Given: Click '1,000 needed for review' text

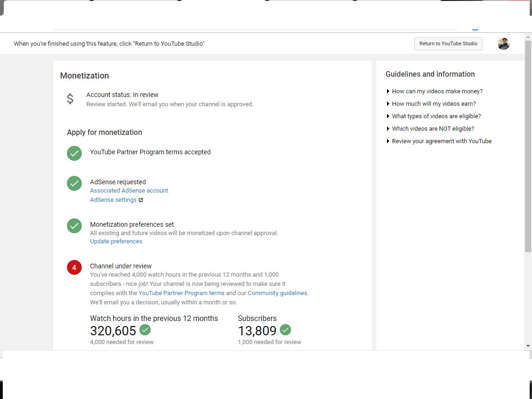Looking at the screenshot, I should tap(269, 342).
